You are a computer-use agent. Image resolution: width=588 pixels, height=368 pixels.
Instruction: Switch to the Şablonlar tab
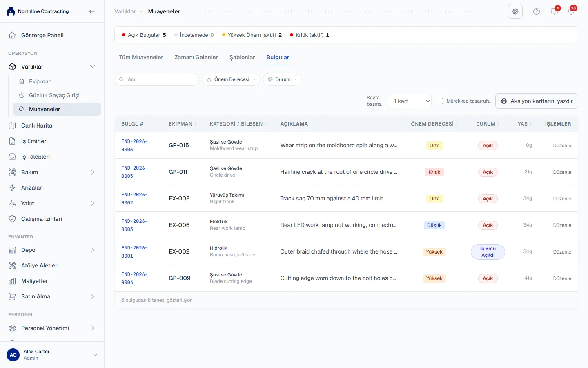(x=242, y=57)
